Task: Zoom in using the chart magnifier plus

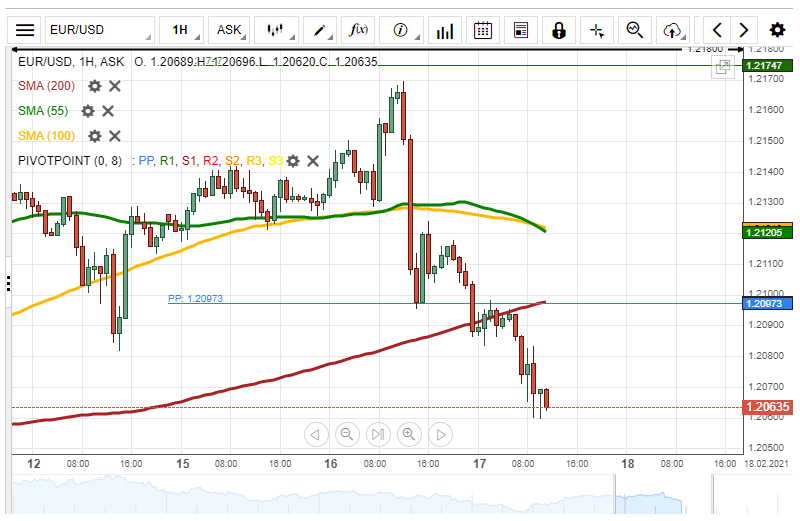Action: pos(408,434)
